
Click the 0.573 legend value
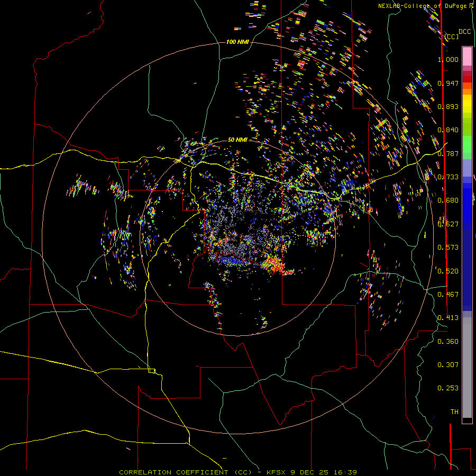point(448,247)
